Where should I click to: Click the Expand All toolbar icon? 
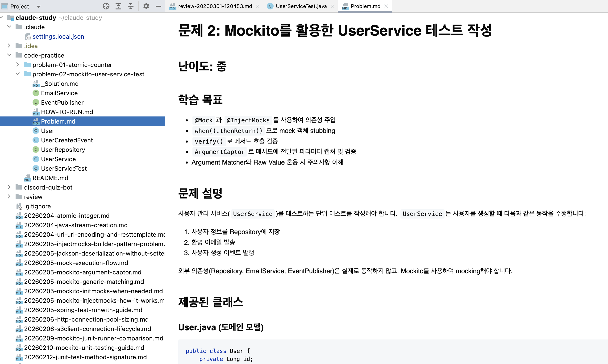click(x=118, y=6)
